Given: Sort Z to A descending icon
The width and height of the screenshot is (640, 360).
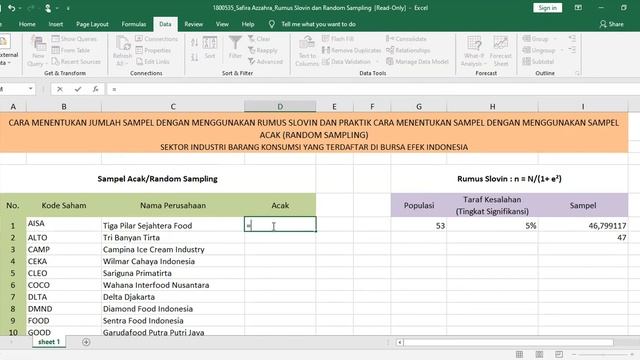Looking at the screenshot, I should click(195, 57).
